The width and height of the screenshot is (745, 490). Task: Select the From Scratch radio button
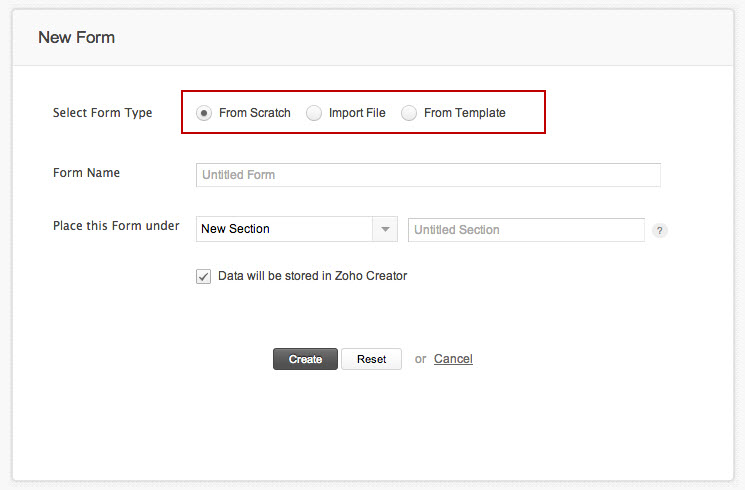(204, 113)
